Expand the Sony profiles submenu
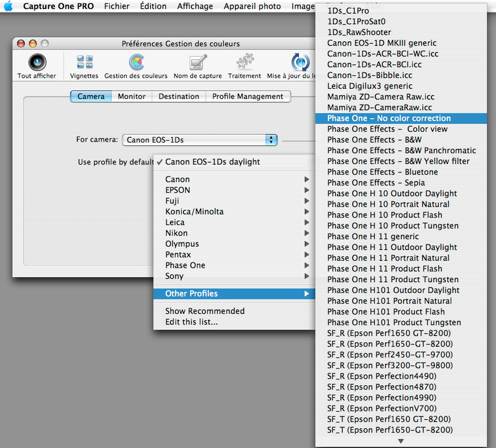Viewport: 496px width, 448px height. tap(234, 276)
